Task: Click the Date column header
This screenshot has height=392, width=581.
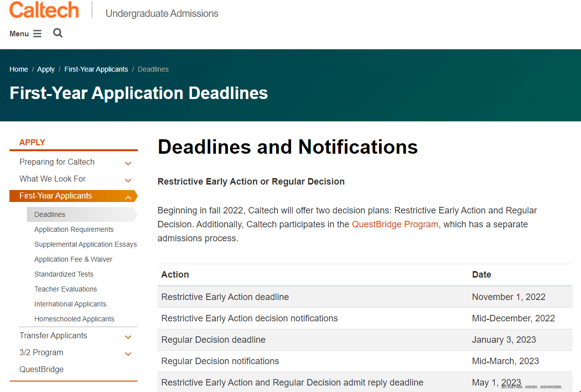Action: pyautogui.click(x=482, y=275)
